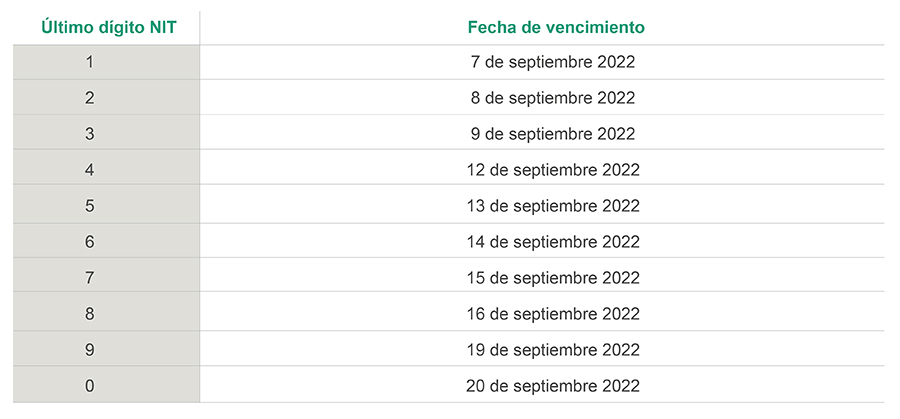This screenshot has width=900, height=419.
Task: Select the NIT digit 5 cell
Action: point(90,206)
